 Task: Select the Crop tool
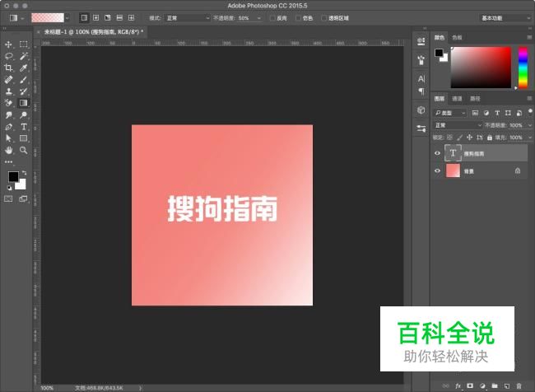pyautogui.click(x=8, y=68)
